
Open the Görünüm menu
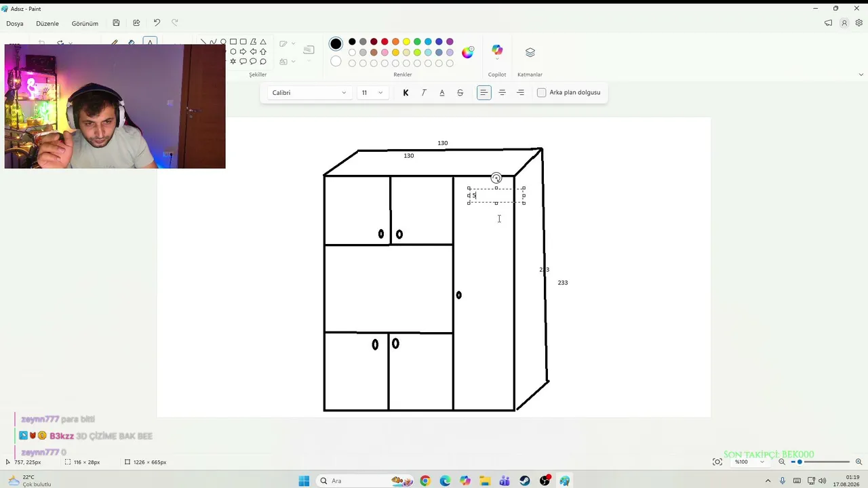pos(85,24)
